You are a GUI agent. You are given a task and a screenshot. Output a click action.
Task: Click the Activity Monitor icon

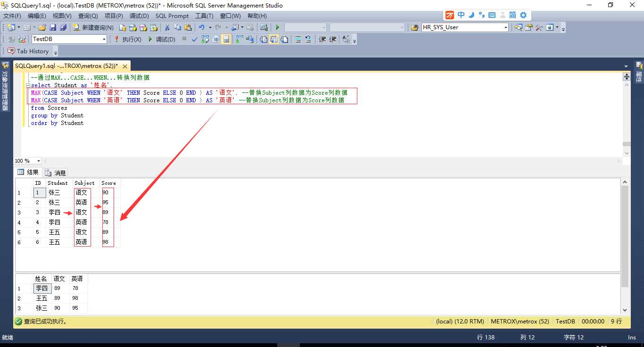pyautogui.click(x=264, y=27)
